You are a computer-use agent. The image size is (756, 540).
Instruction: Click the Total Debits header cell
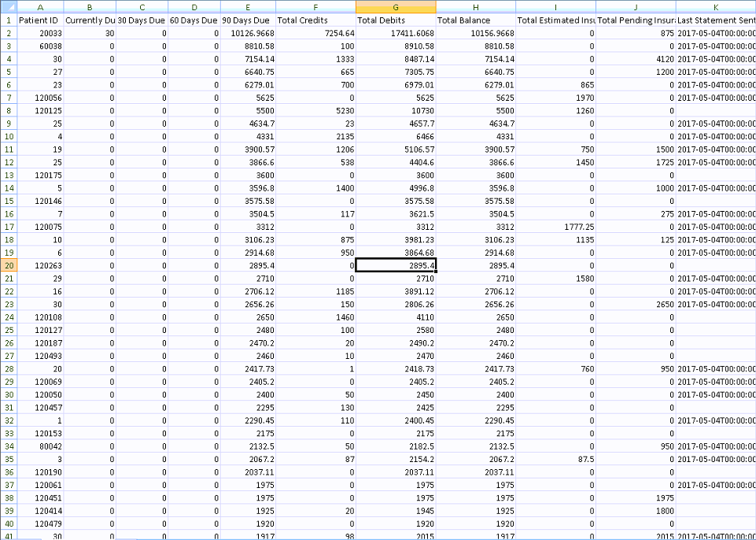click(x=396, y=20)
